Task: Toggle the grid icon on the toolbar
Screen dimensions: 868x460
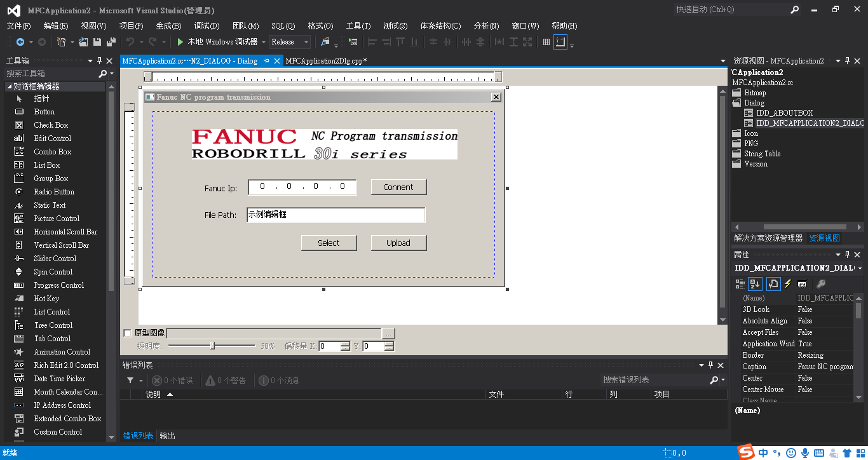Action: (x=545, y=42)
